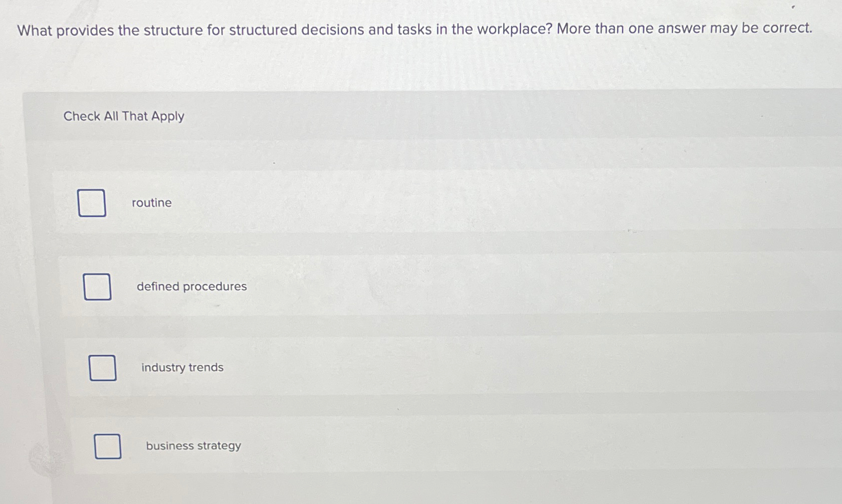Click the row containing defined procedures
The width and height of the screenshot is (842, 504).
point(301,286)
